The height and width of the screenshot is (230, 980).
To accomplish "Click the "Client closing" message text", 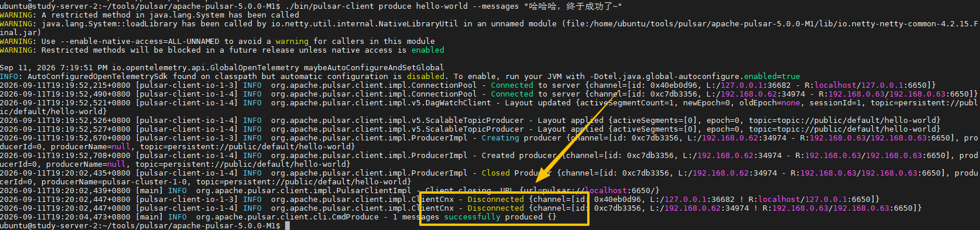I will click(458, 190).
